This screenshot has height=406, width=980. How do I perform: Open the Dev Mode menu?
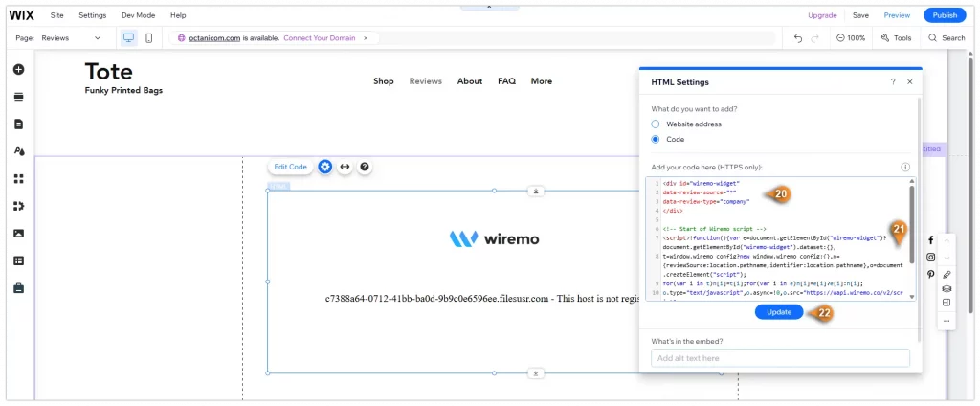tap(139, 15)
